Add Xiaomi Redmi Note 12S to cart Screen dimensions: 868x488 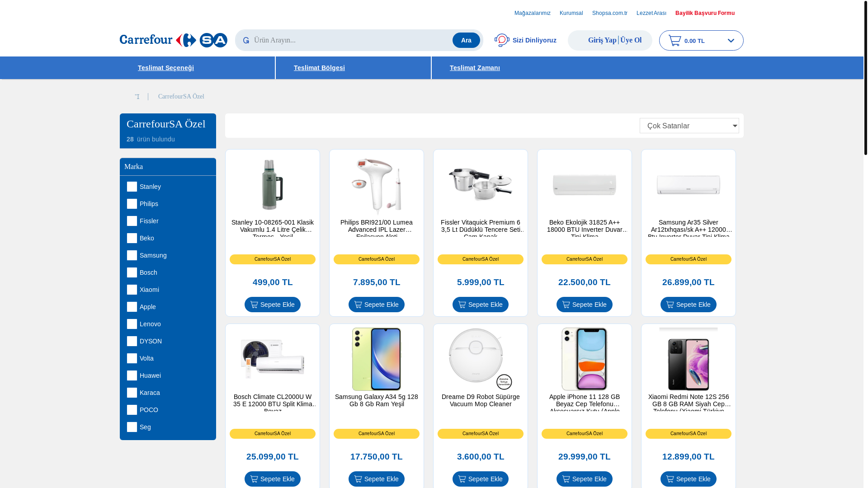tap(689, 479)
